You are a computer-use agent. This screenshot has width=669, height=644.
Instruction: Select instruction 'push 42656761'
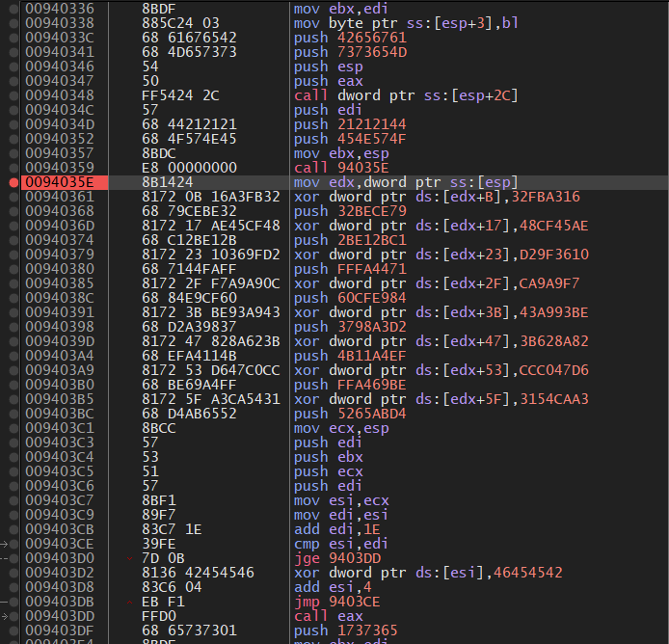tap(350, 38)
